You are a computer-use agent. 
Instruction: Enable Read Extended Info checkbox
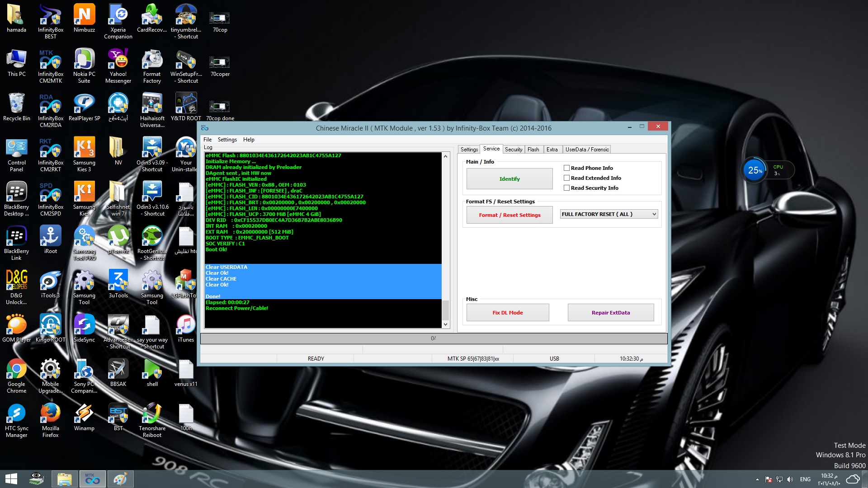point(566,178)
